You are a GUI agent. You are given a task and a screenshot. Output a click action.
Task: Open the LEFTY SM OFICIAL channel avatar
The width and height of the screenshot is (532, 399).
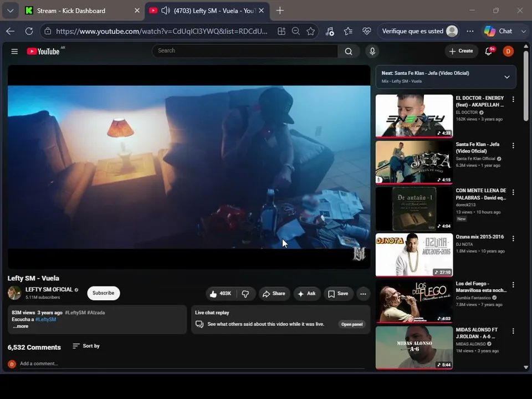(14, 293)
